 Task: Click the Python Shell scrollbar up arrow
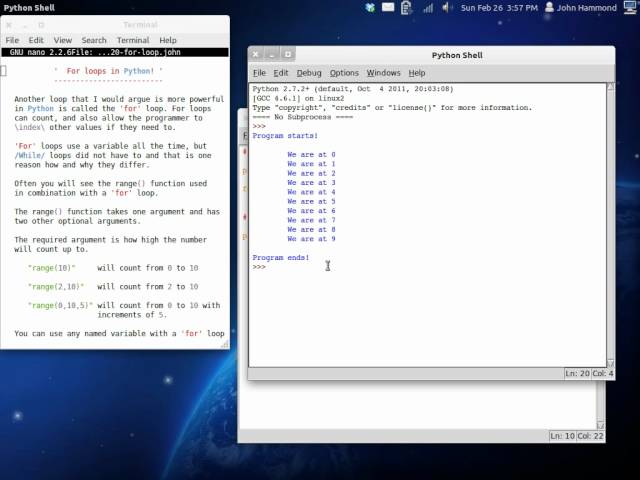pos(611,87)
